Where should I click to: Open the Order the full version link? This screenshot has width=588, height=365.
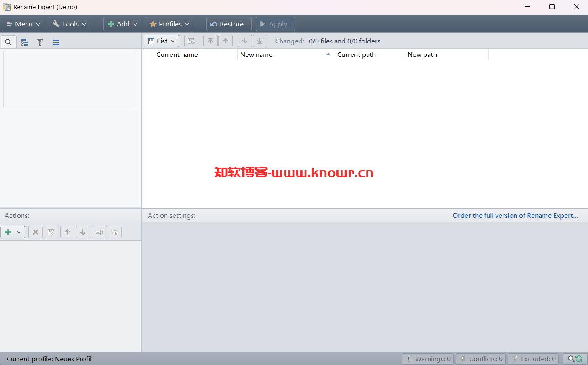point(515,216)
